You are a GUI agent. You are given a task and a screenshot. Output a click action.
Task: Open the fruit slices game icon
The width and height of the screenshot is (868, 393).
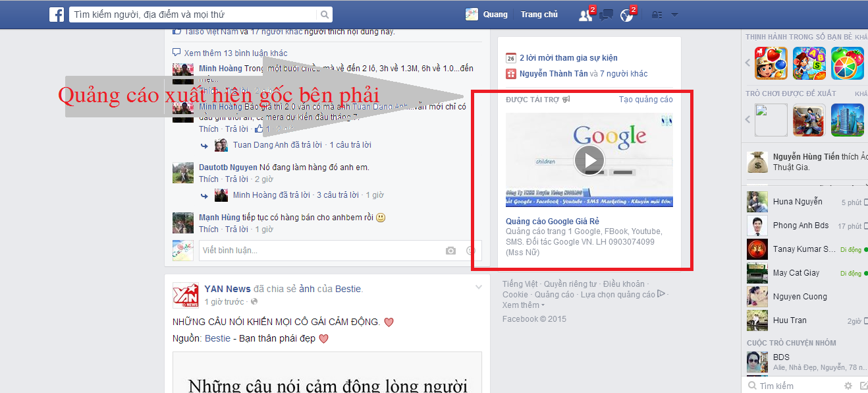pos(848,63)
